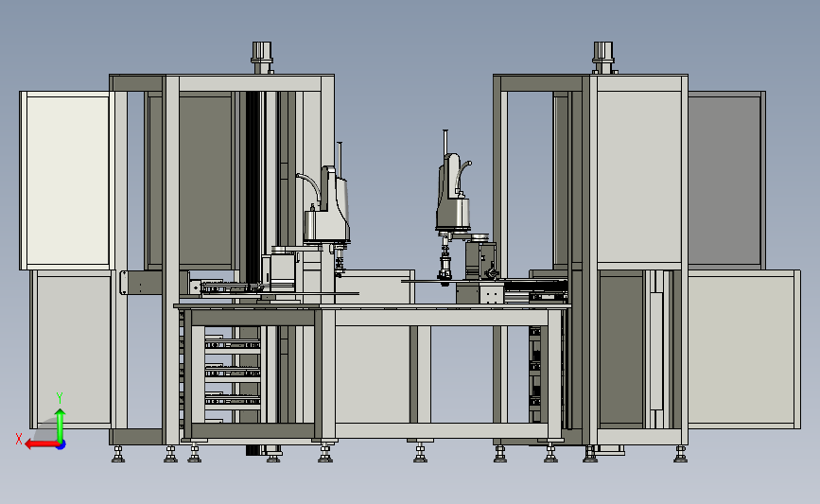
Task: Select the center table's middle leveling foot
Action: pos(420,452)
